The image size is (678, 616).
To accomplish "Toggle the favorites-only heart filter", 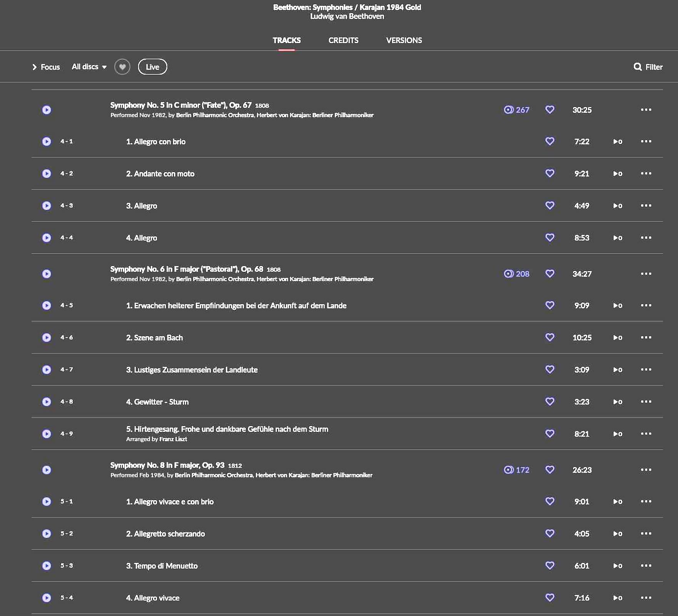I will 122,67.
